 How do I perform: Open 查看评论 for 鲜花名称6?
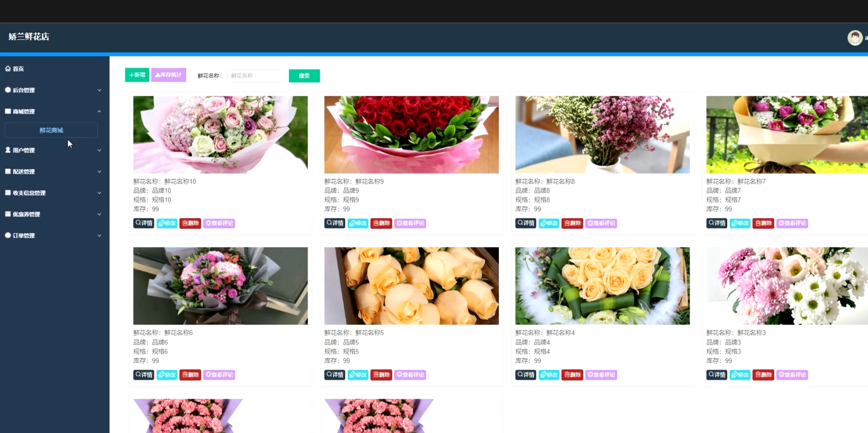click(219, 375)
